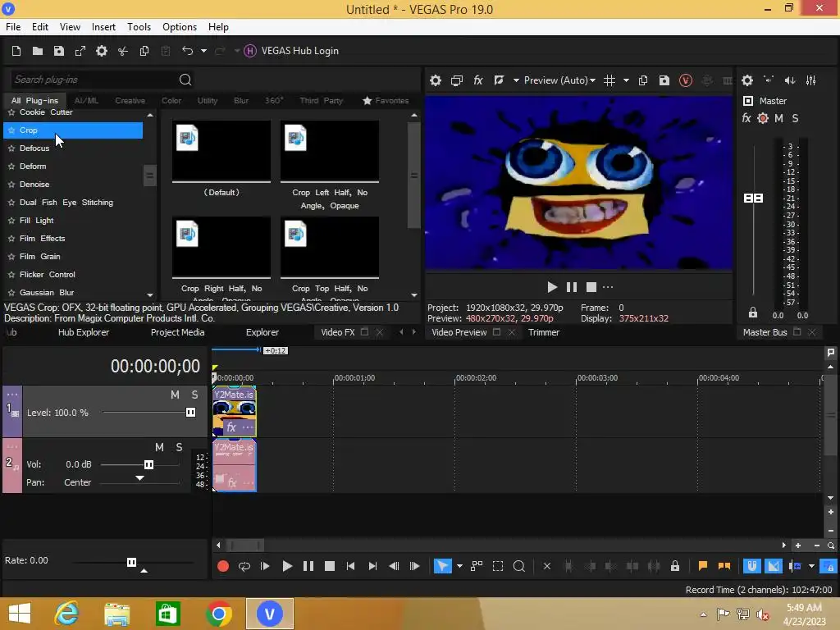Open Google Chrome from taskbar
This screenshot has height=630, width=840.
point(218,614)
